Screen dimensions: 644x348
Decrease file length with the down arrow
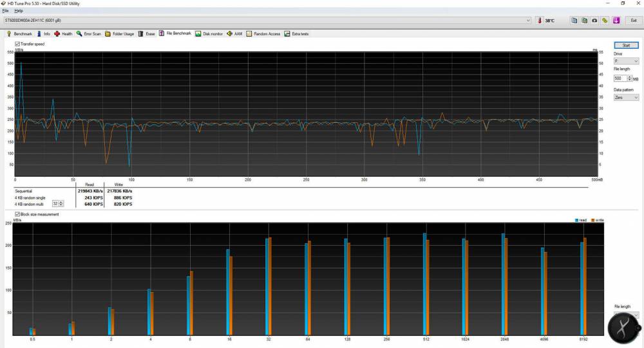[x=630, y=80]
